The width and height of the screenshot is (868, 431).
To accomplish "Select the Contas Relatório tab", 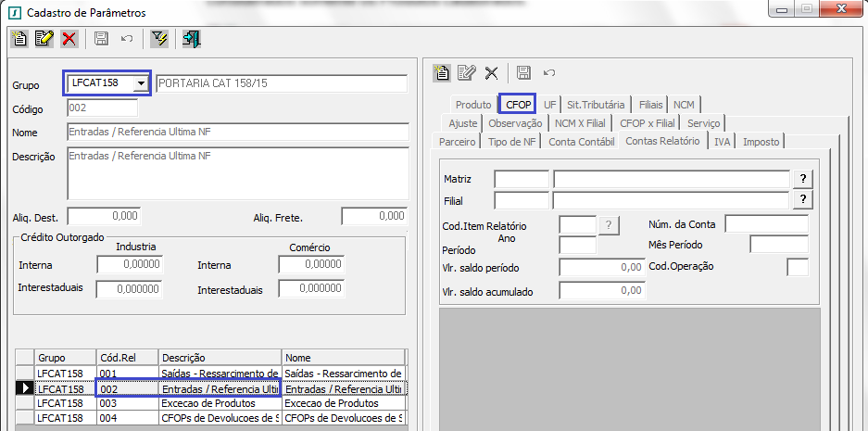I will coord(662,141).
